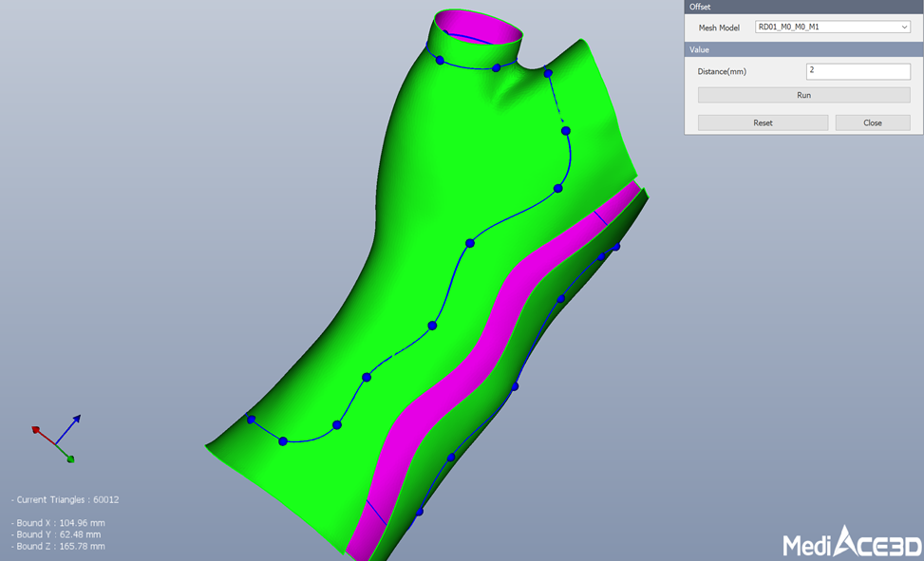The height and width of the screenshot is (561, 924).
Task: Click the orientation axis gizmo
Action: pyautogui.click(x=56, y=439)
